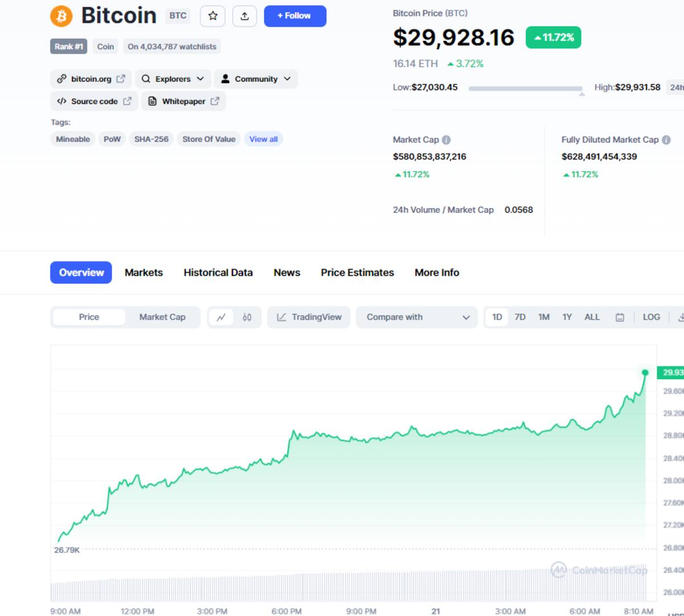The width and height of the screenshot is (684, 616).
Task: Click the share upload icon
Action: click(x=245, y=16)
